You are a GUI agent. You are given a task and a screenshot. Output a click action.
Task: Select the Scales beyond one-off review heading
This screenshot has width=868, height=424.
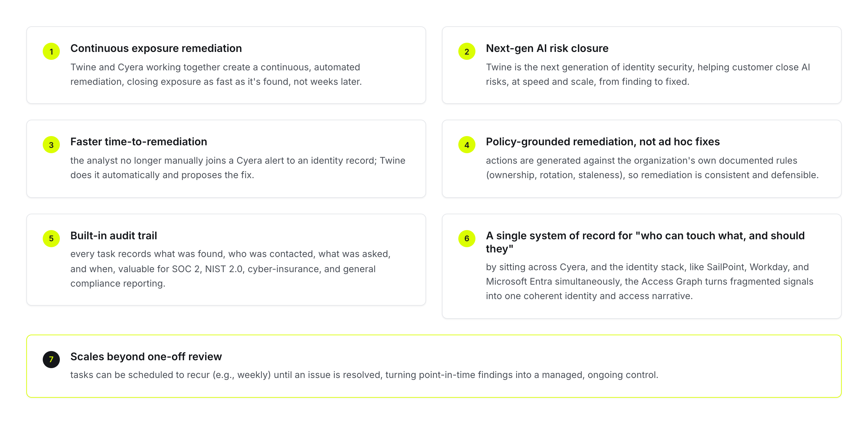coord(146,356)
